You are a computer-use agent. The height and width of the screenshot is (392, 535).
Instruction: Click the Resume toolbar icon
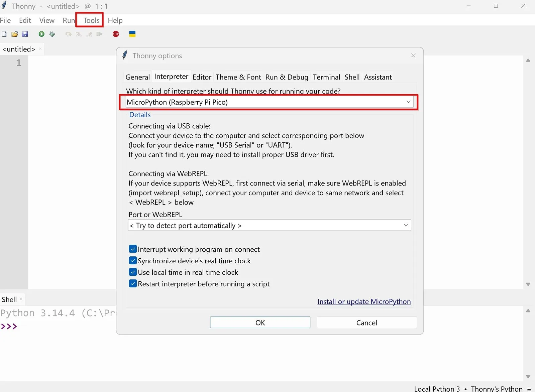tap(99, 34)
